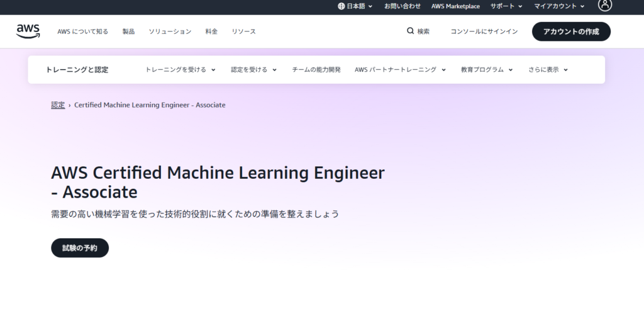The width and height of the screenshot is (644, 325).
Task: Click the magnifying glass search icon
Action: point(411,31)
